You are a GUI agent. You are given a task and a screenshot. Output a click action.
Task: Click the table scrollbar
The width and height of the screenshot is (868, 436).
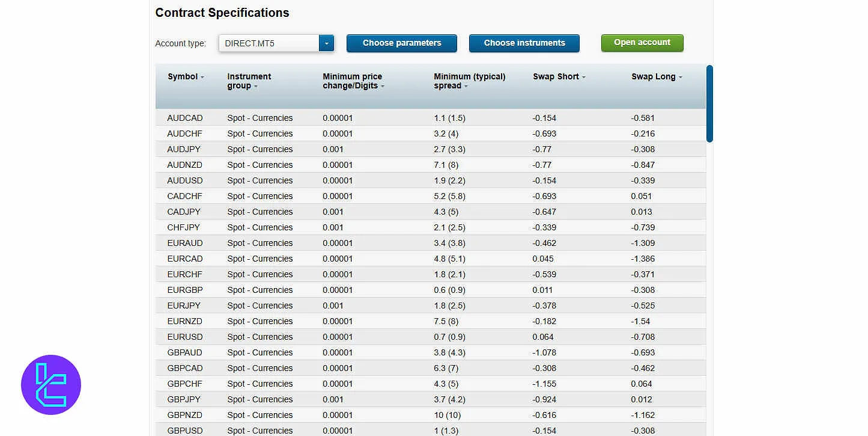point(710,103)
